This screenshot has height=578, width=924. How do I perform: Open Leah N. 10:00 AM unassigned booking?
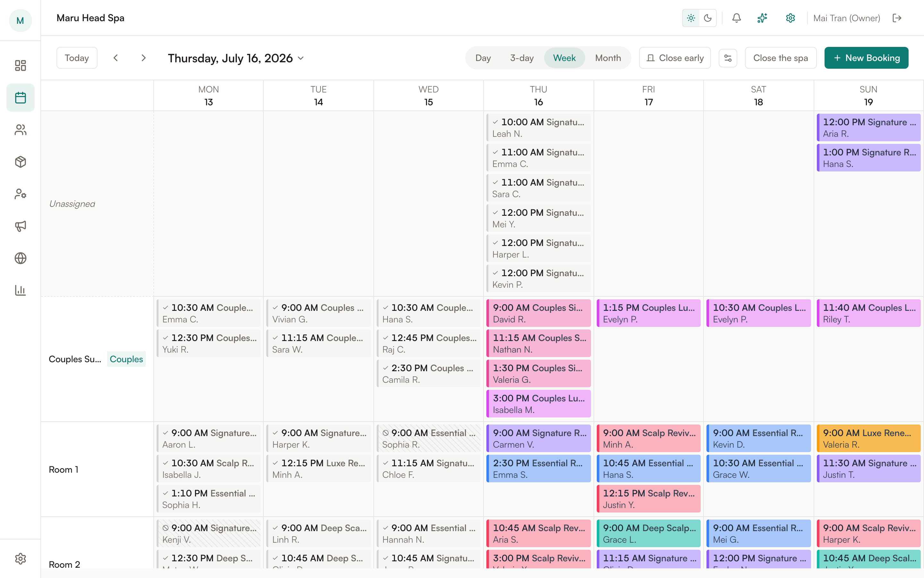coord(538,128)
